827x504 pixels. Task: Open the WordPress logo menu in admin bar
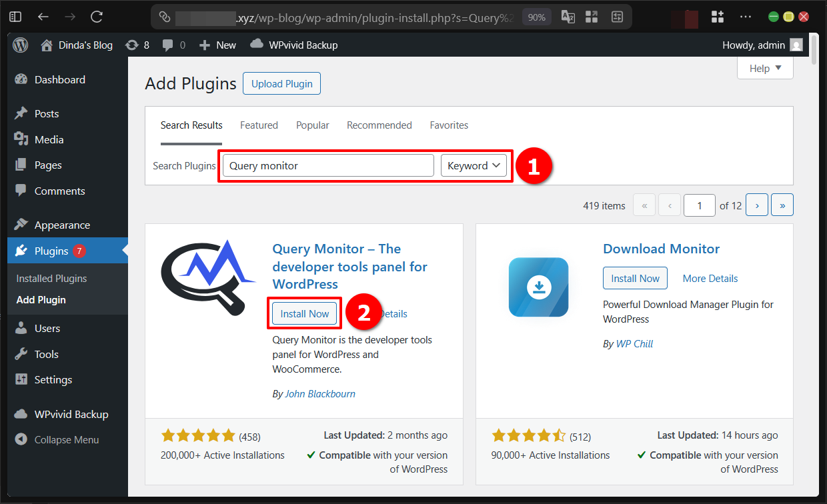pos(18,45)
